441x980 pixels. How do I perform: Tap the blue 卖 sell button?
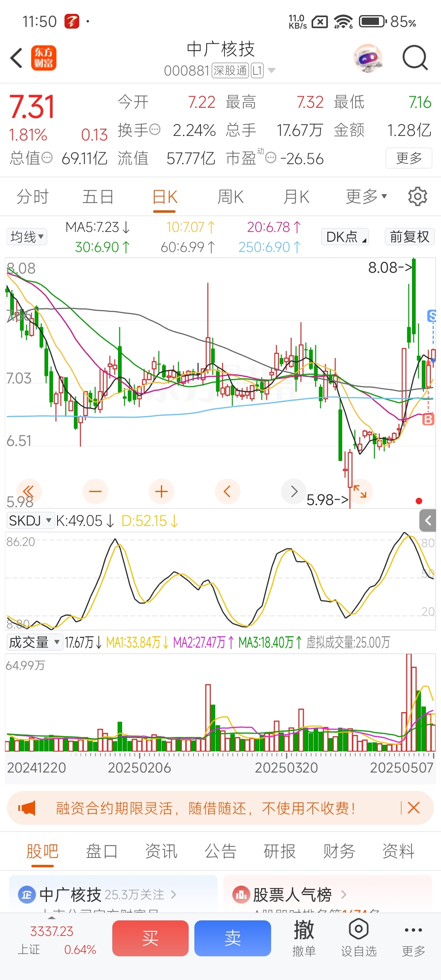pyautogui.click(x=233, y=938)
